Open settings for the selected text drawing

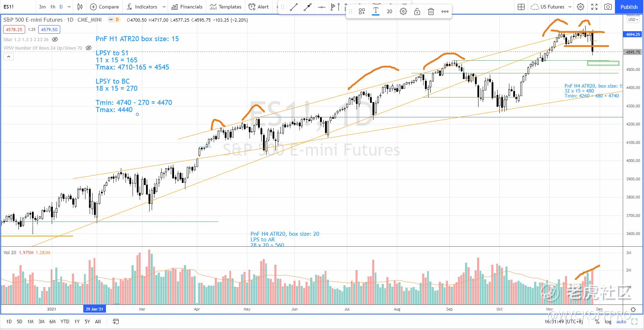click(x=403, y=12)
